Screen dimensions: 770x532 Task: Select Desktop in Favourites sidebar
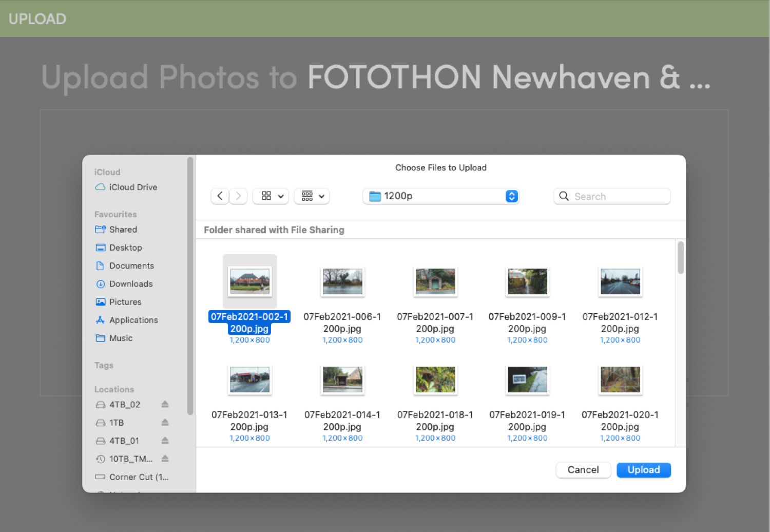[x=125, y=248]
